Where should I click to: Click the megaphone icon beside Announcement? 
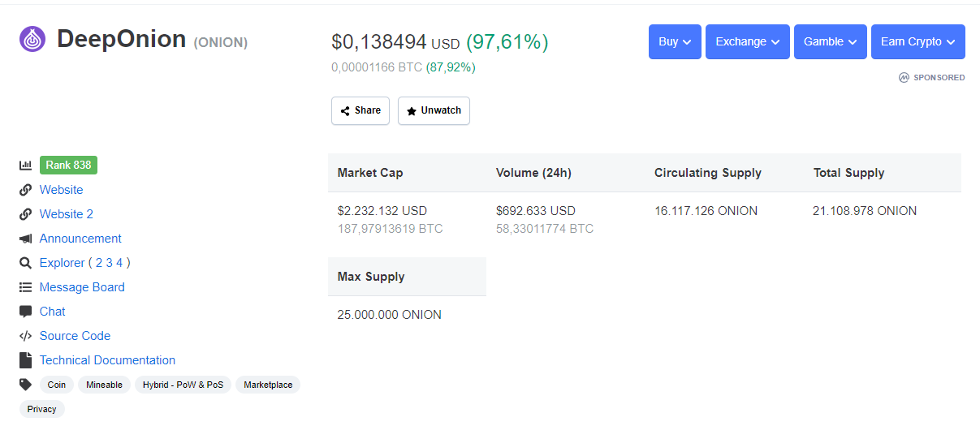(x=25, y=239)
